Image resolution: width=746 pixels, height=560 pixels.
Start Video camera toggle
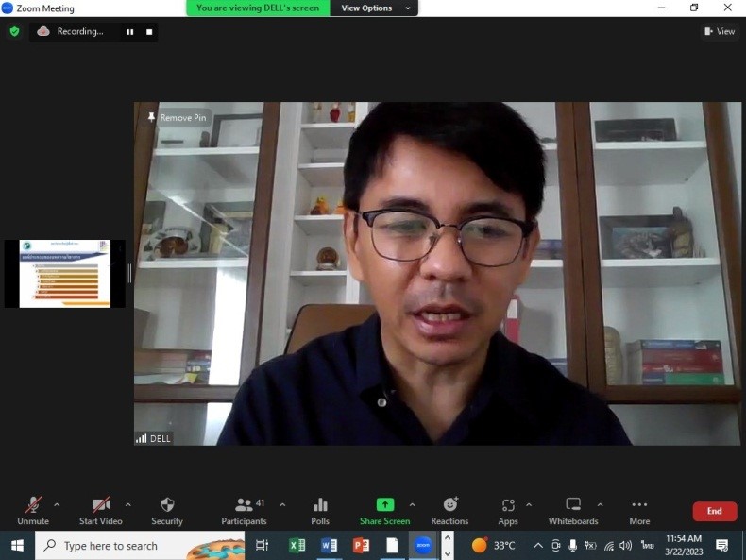[x=100, y=510]
